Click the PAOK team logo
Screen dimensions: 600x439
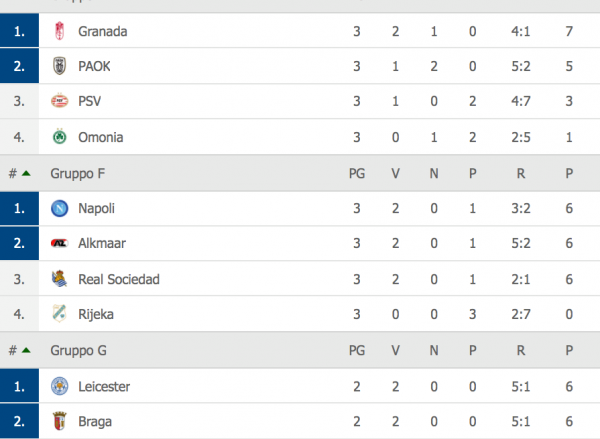pos(59,67)
